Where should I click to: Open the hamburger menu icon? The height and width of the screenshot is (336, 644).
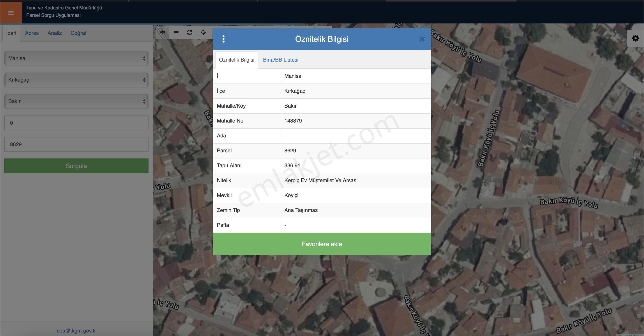[x=11, y=13]
